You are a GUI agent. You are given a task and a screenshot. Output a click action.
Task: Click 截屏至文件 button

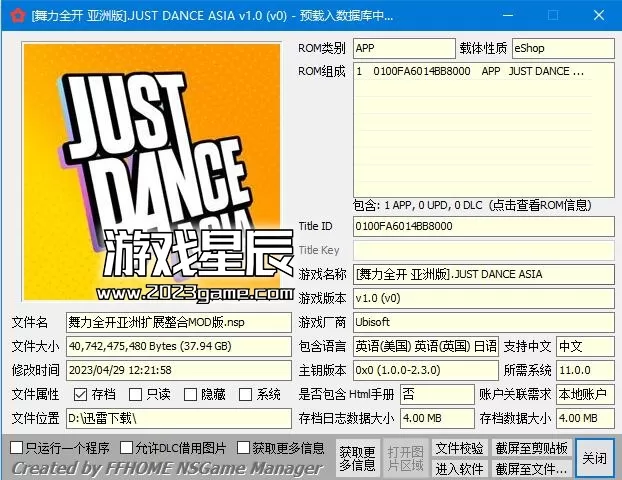pyautogui.click(x=532, y=468)
